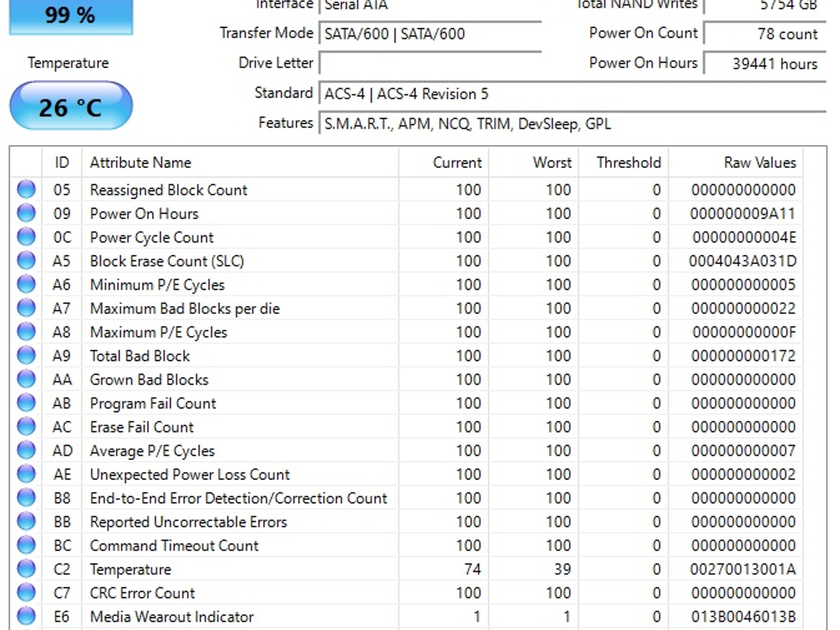Viewport: 840px width, 630px height.
Task: Select the Block Erase Count (SLC) name
Action: (167, 261)
